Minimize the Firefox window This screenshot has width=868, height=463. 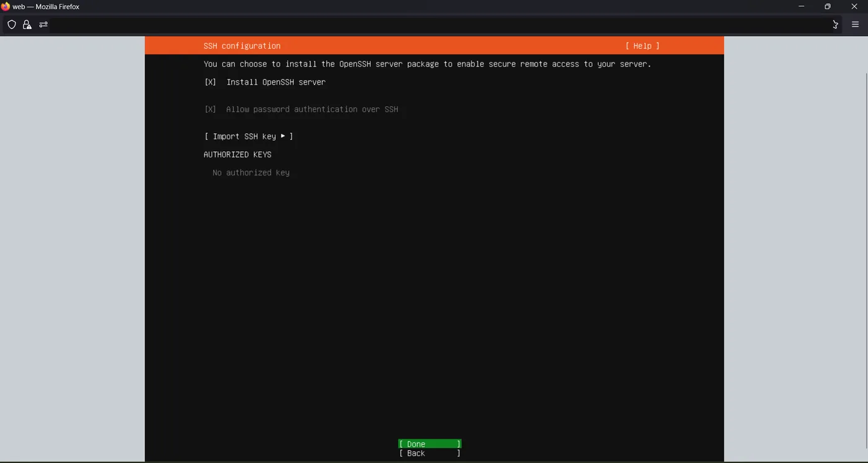coord(802,7)
